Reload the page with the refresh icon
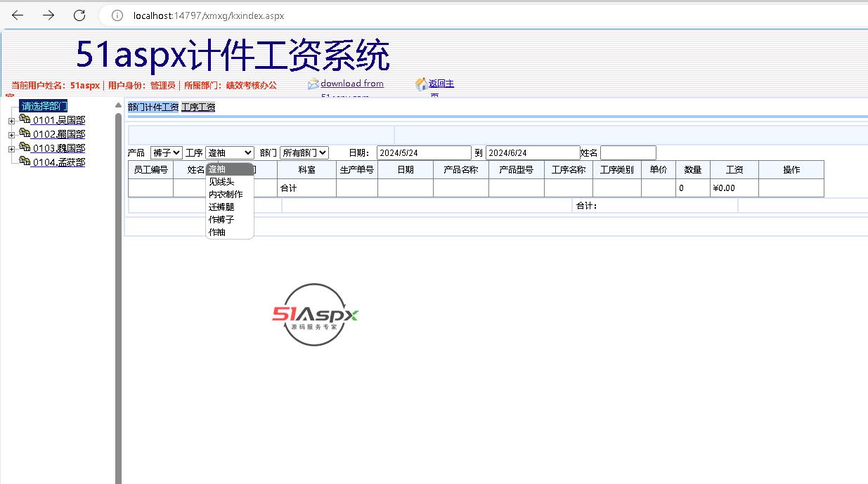 tap(79, 15)
